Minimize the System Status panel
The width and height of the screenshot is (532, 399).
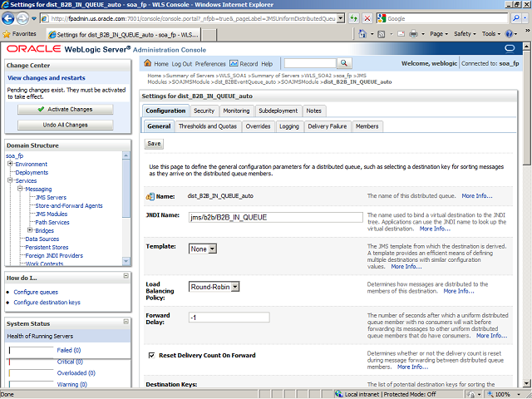126,323
